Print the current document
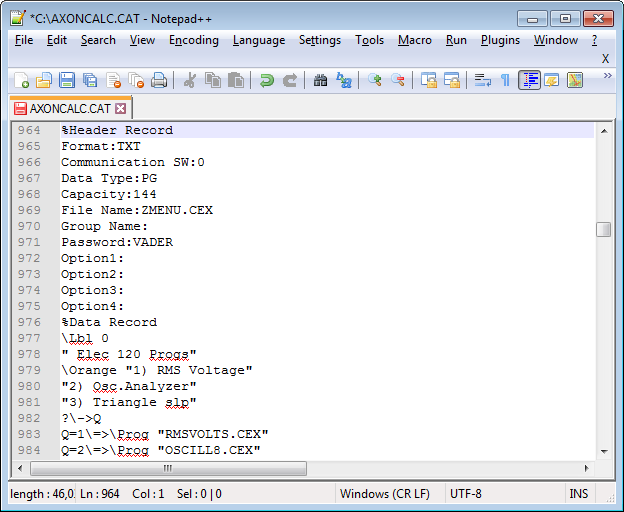Image resolution: width=624 pixels, height=512 pixels. pyautogui.click(x=159, y=80)
